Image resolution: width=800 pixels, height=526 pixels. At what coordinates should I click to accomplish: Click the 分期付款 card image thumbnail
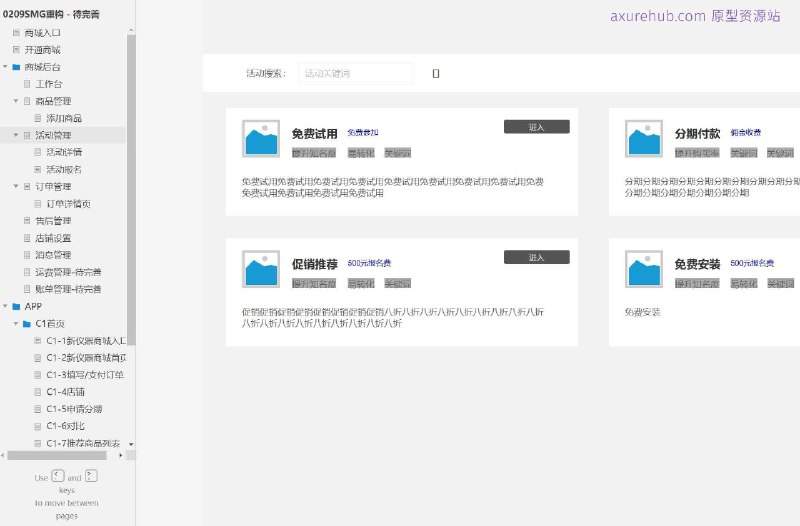click(x=644, y=139)
